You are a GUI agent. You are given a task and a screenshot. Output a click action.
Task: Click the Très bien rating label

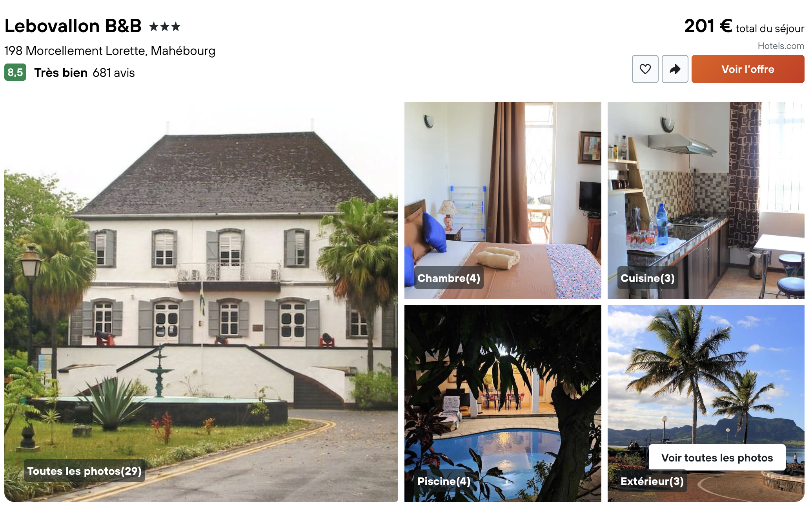coord(61,73)
